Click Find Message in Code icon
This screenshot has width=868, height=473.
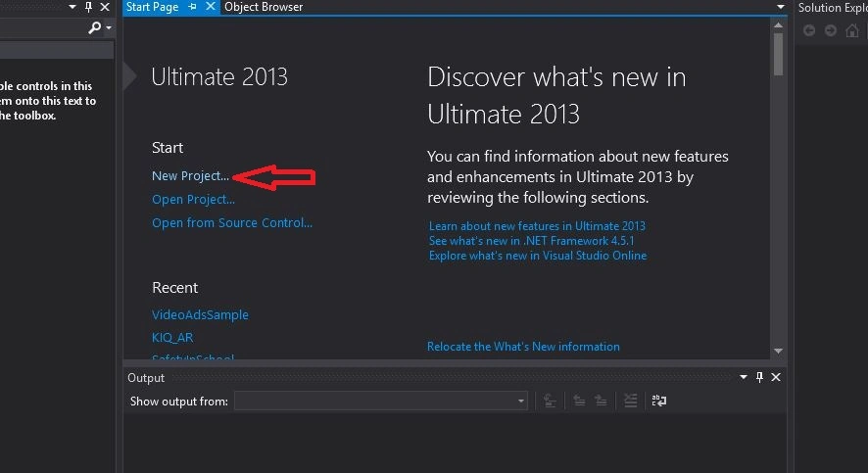(550, 401)
